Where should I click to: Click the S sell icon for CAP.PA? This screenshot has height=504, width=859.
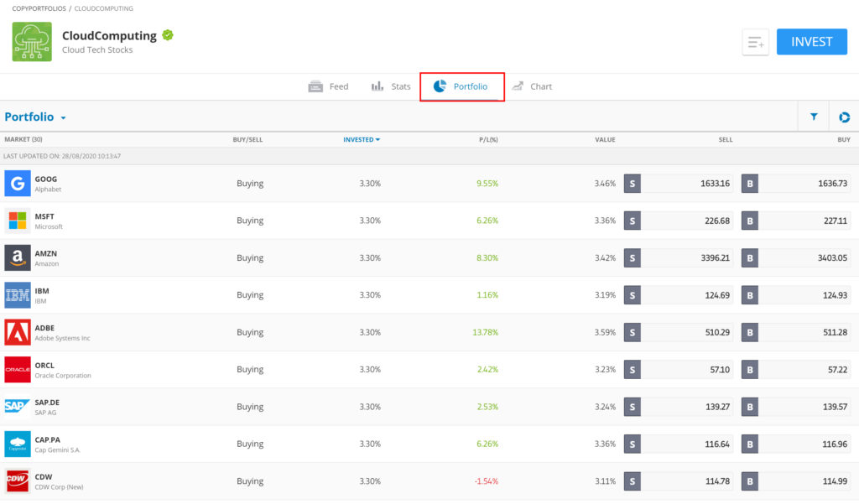[x=633, y=444]
